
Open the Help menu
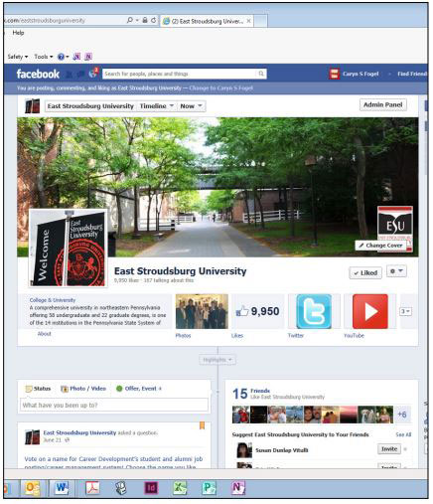(x=18, y=33)
